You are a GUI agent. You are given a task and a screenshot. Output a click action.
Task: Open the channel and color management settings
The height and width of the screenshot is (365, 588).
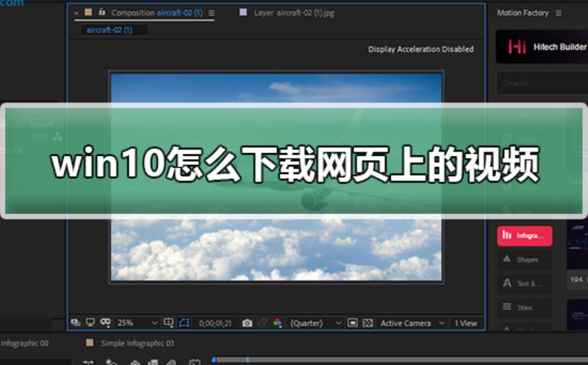[278, 323]
